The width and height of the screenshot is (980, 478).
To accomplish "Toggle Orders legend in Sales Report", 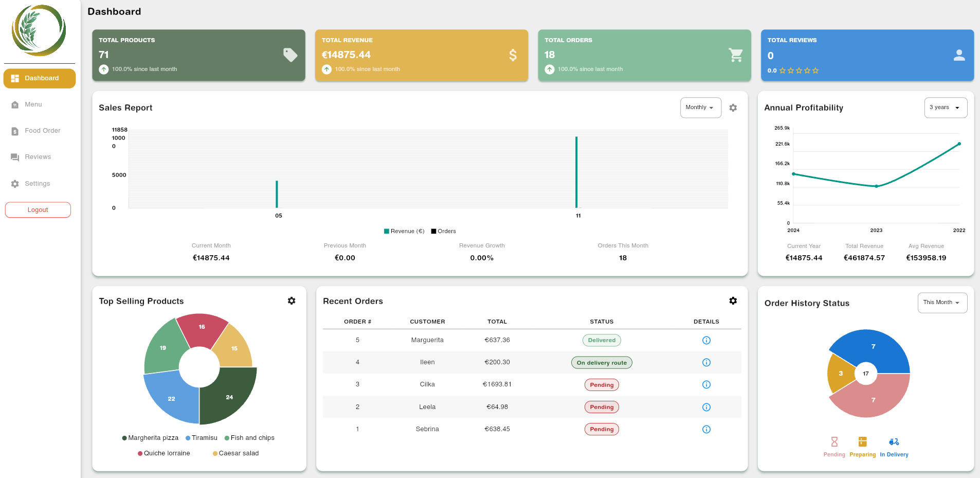I will pyautogui.click(x=444, y=231).
